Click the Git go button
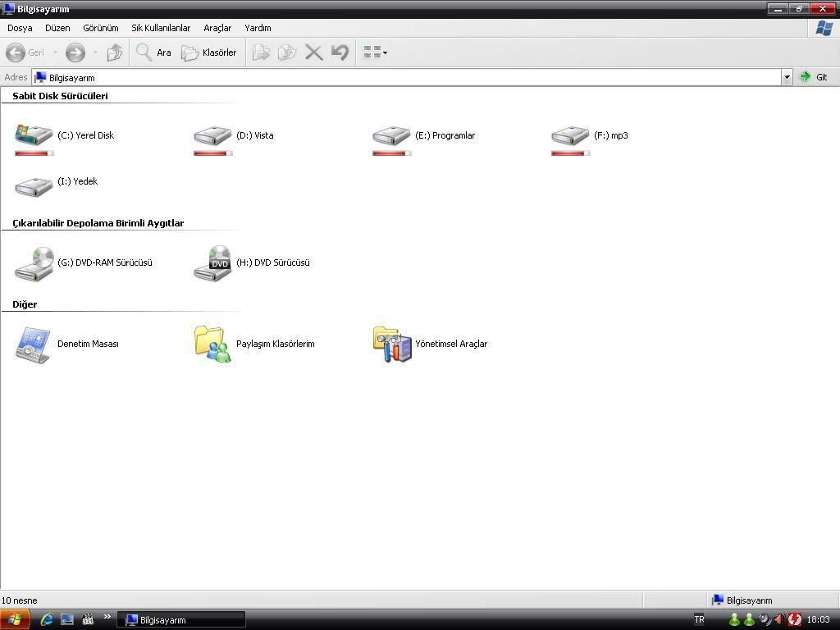Viewport: 840px width, 630px height. click(813, 77)
